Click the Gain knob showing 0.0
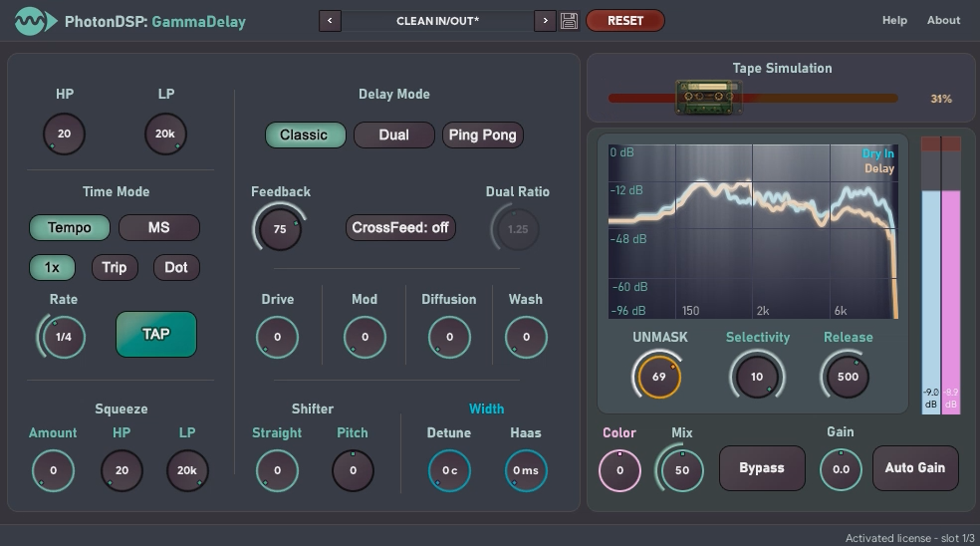Image resolution: width=980 pixels, height=546 pixels. tap(841, 469)
